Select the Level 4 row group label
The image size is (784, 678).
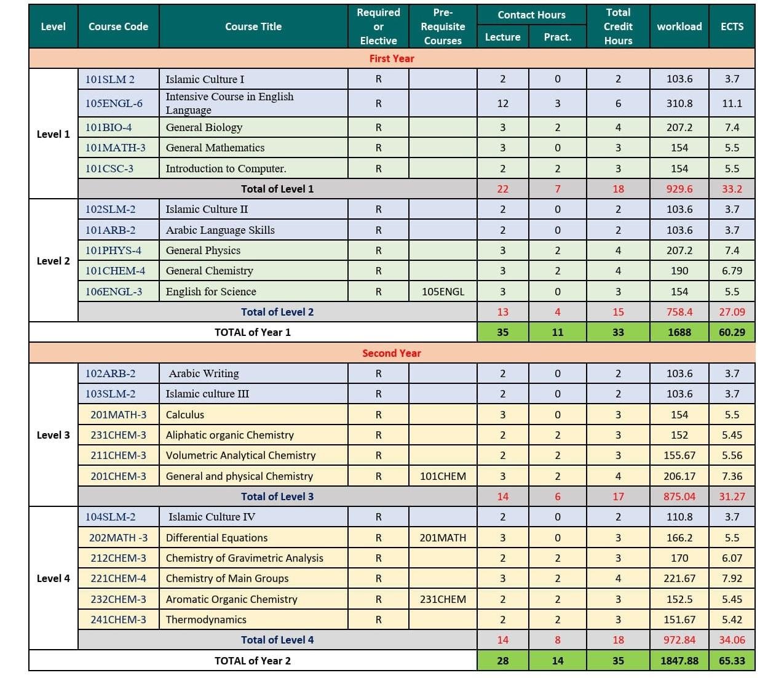pyautogui.click(x=53, y=578)
